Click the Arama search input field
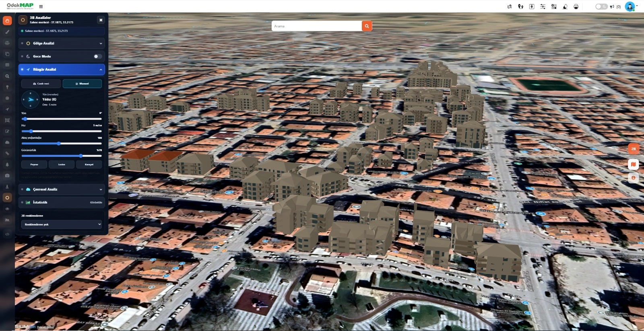 [317, 26]
